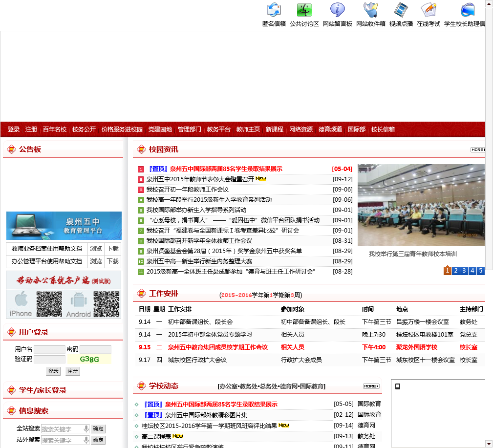Select slideshow page 5
Image resolution: width=493 pixels, height=448 pixels.
481,271
